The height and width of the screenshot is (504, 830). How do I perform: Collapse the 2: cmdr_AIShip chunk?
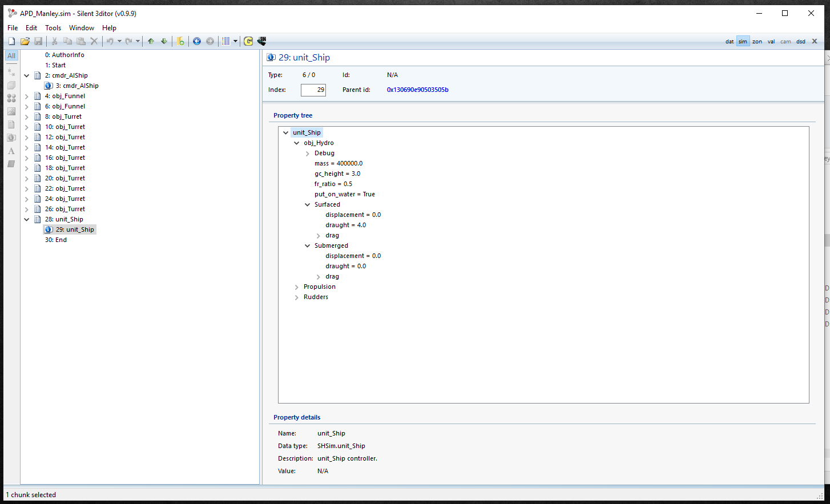[27, 75]
